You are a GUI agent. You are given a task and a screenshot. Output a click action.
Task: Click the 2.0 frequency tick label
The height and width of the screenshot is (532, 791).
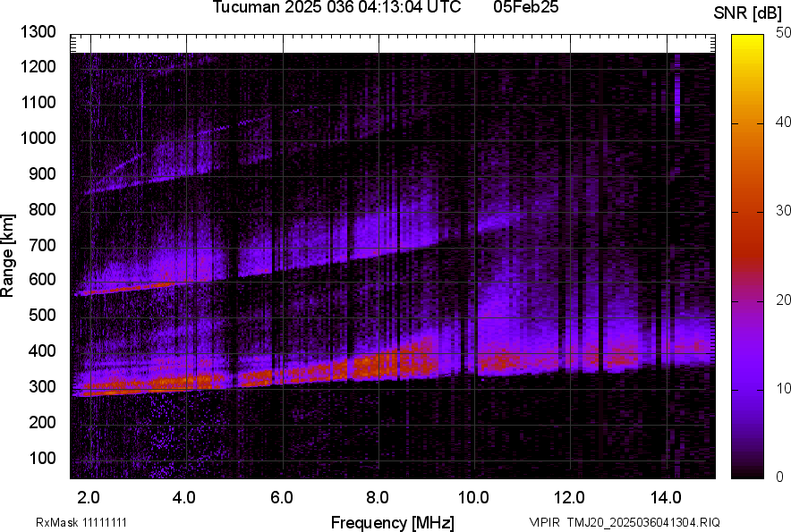pos(89,498)
